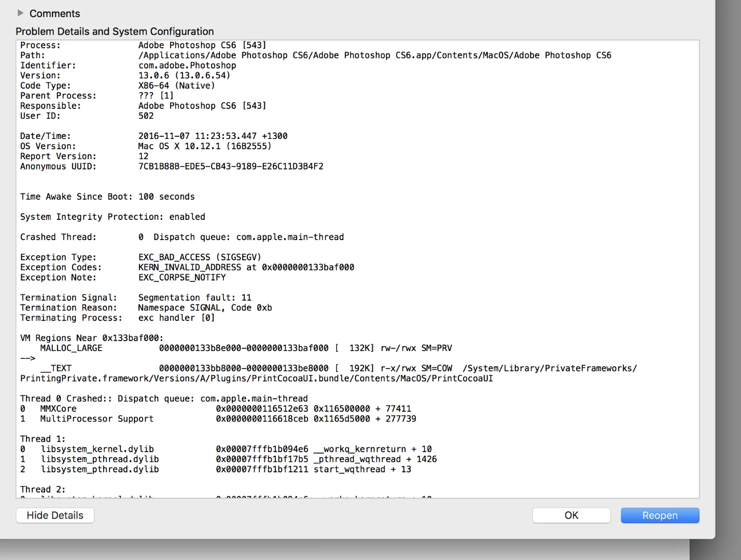Click the Responsible 'Adobe Photoshop CS6 [543]' line
The height and width of the screenshot is (560, 741).
(x=143, y=106)
